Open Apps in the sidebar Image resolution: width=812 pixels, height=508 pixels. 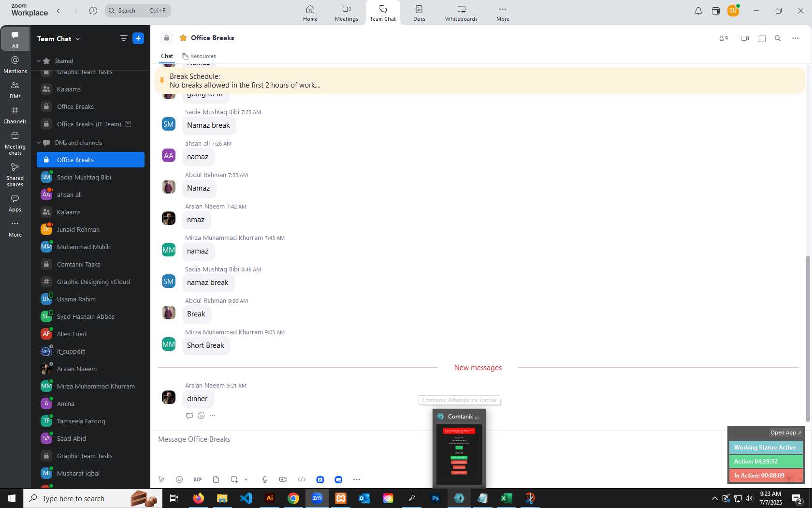pos(15,203)
